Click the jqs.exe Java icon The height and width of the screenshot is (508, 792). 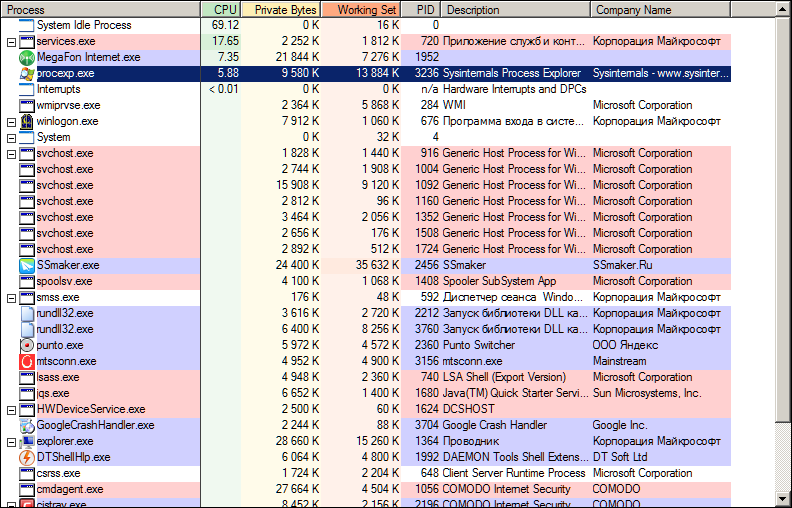[x=27, y=393]
